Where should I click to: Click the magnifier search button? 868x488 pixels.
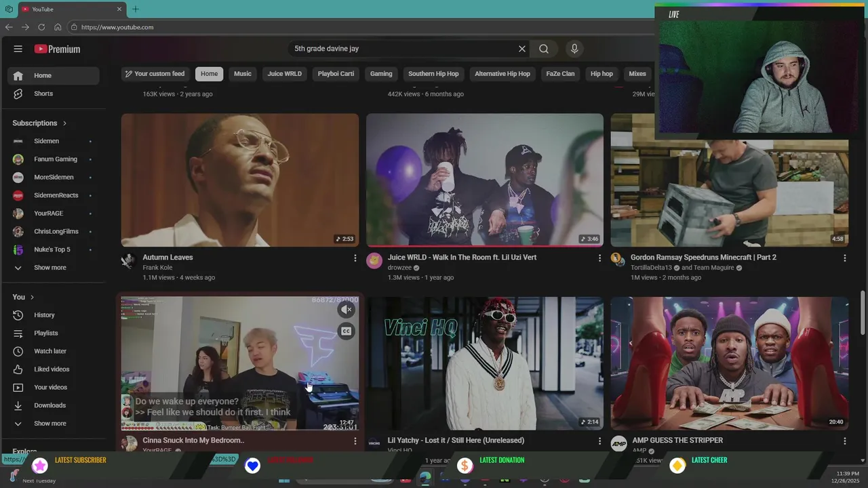coord(544,49)
